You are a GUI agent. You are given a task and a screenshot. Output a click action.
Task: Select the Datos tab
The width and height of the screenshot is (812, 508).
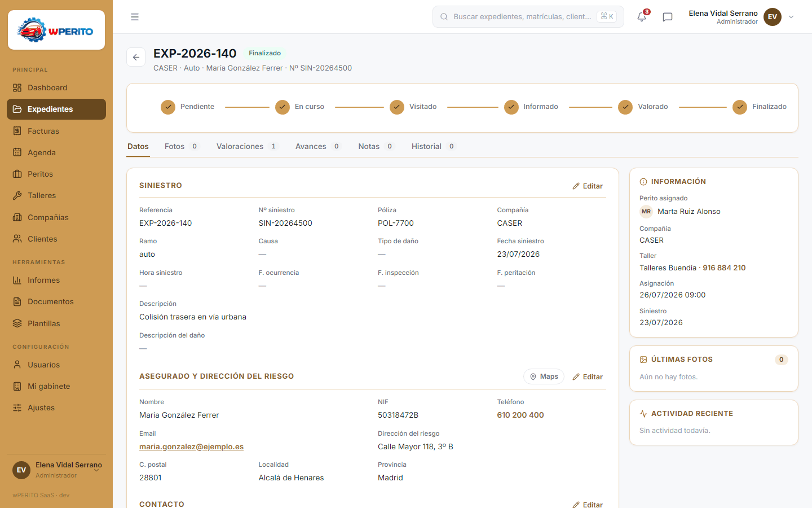click(x=138, y=146)
